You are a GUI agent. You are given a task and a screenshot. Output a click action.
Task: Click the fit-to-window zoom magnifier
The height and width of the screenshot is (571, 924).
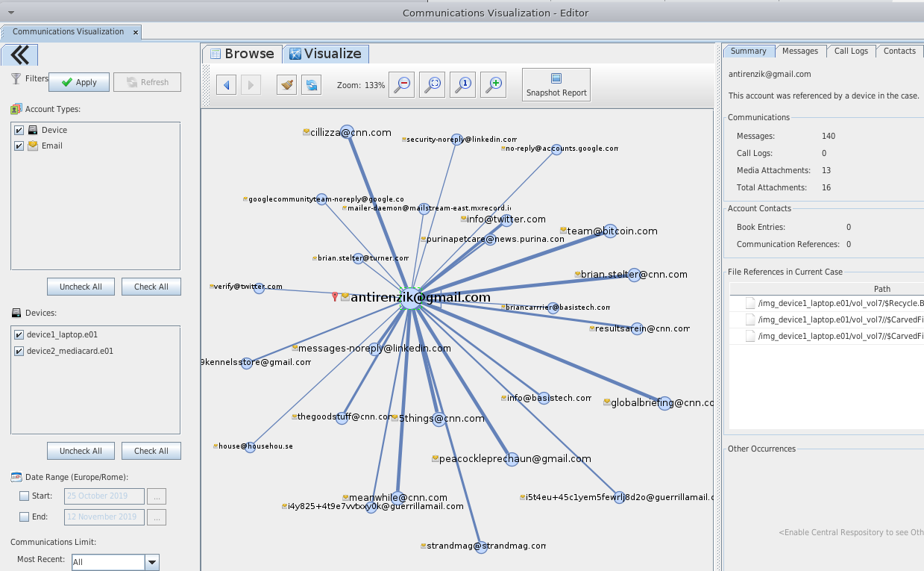point(433,84)
